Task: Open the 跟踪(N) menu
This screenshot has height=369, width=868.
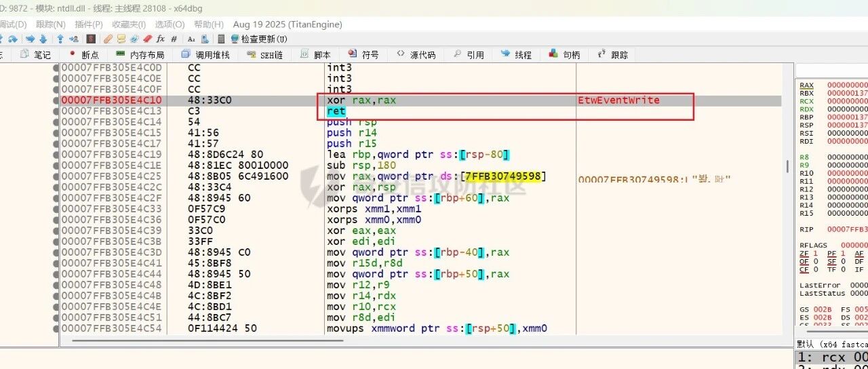Action: point(50,24)
